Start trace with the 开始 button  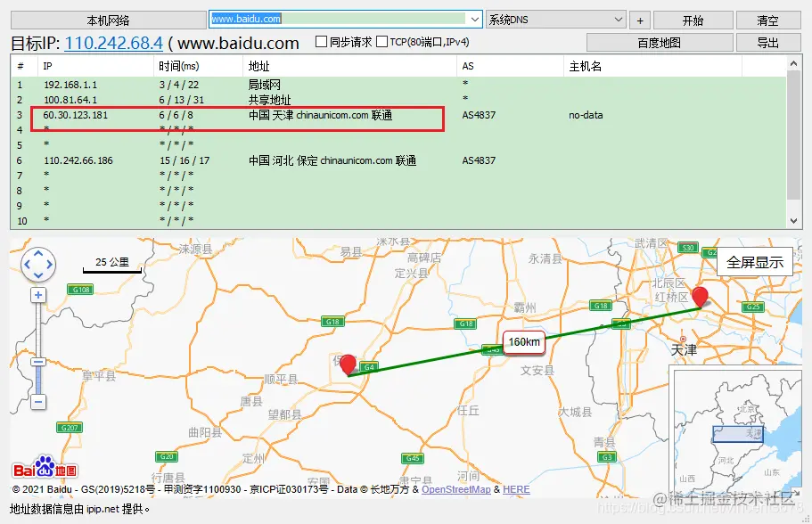693,20
